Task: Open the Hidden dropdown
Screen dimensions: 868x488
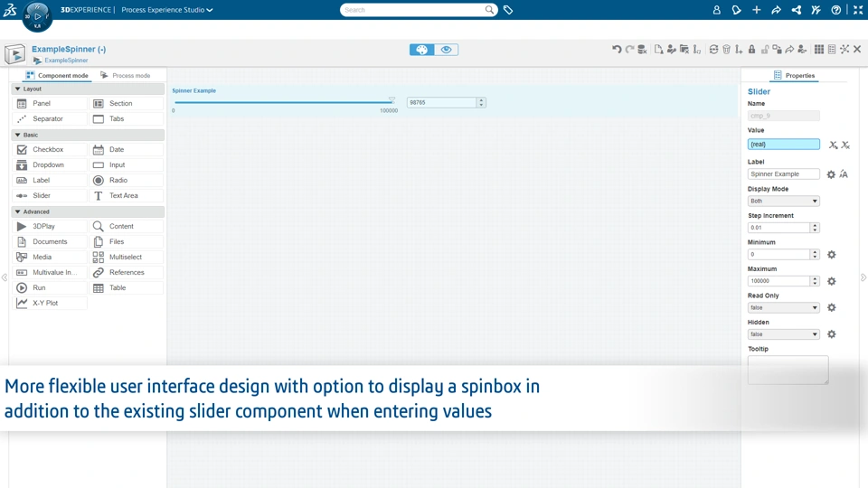Action: (783, 334)
